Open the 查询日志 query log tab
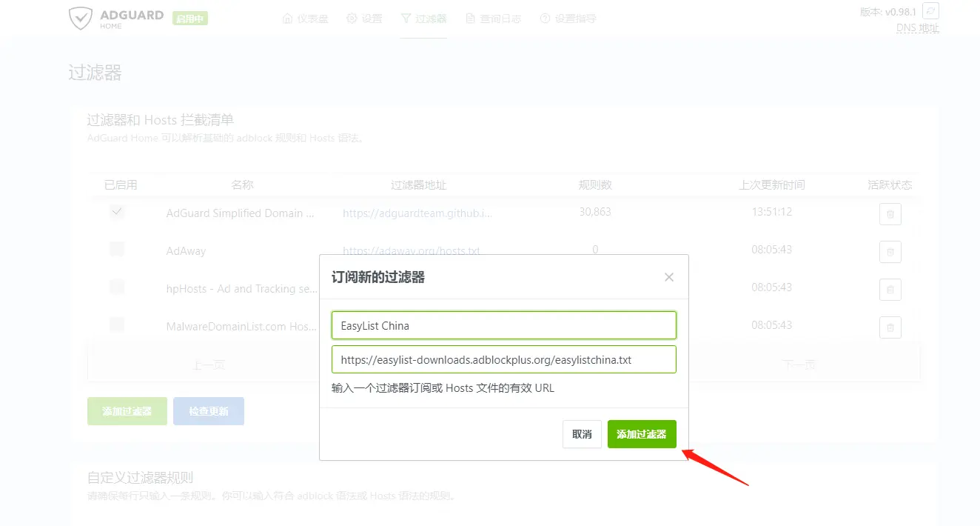Screen dimensions: 980x526 [493, 19]
